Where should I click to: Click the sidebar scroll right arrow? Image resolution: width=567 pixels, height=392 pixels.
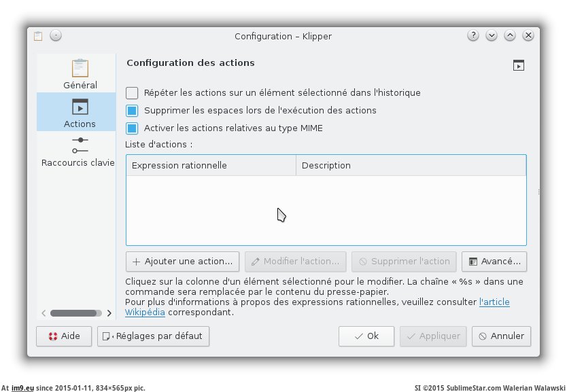(x=109, y=313)
